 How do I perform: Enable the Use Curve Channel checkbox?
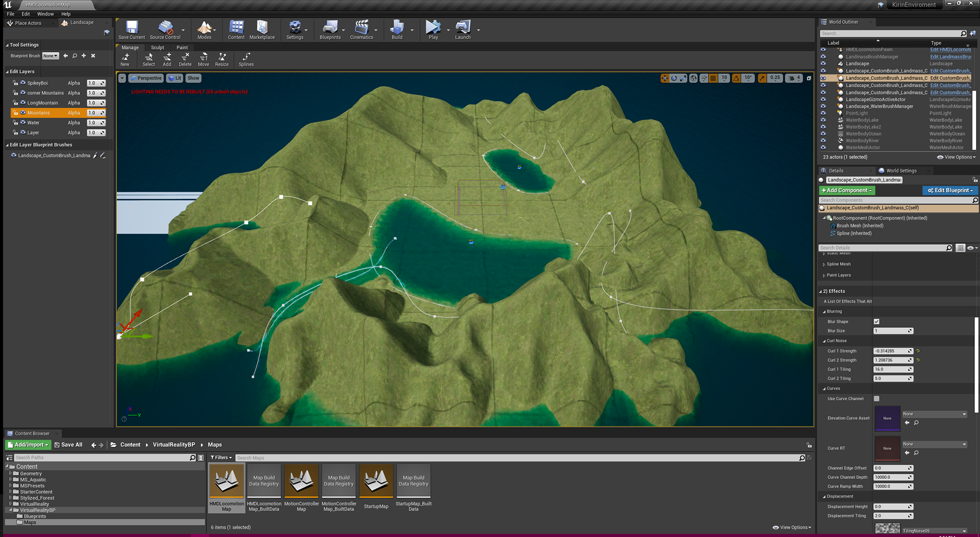pyautogui.click(x=876, y=399)
